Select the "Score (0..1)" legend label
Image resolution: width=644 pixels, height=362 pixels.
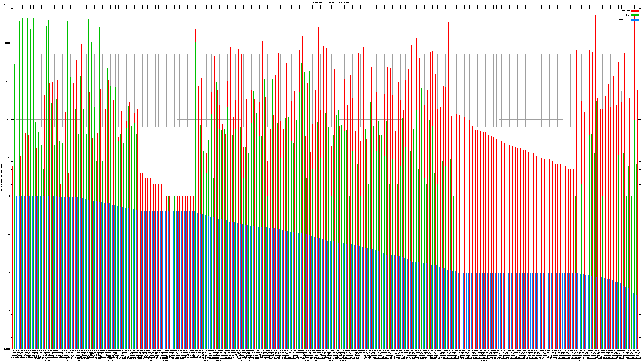pyautogui.click(x=624, y=20)
